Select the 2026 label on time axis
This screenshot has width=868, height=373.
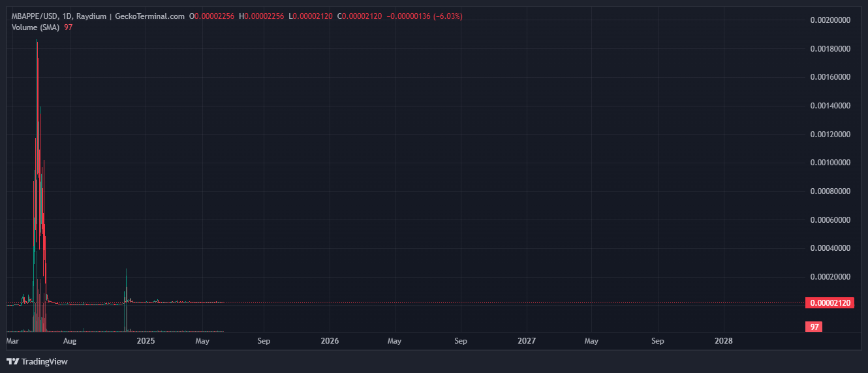tap(330, 341)
